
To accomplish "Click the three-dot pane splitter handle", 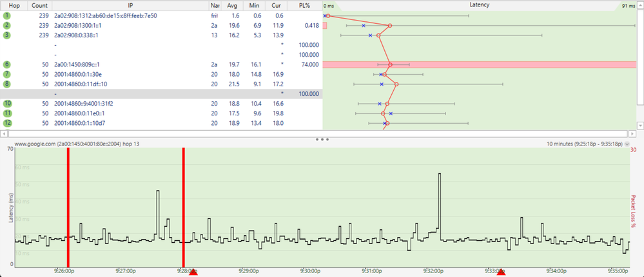I will point(322,140).
